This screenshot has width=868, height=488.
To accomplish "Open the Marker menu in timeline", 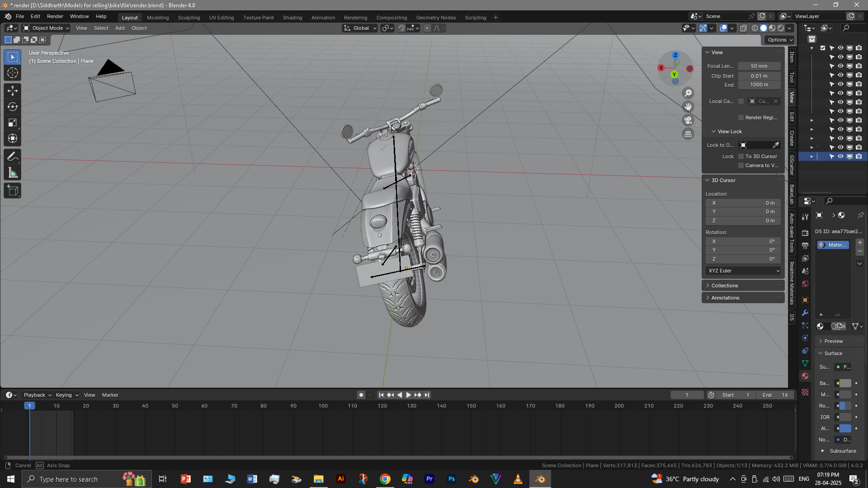I will 110,395.
